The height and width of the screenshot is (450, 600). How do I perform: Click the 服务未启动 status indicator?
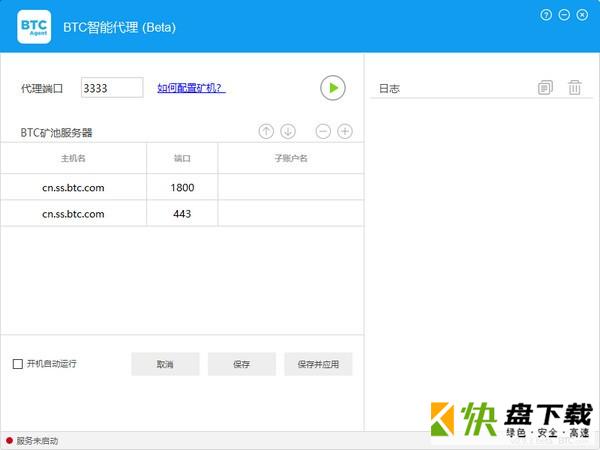pyautogui.click(x=32, y=441)
